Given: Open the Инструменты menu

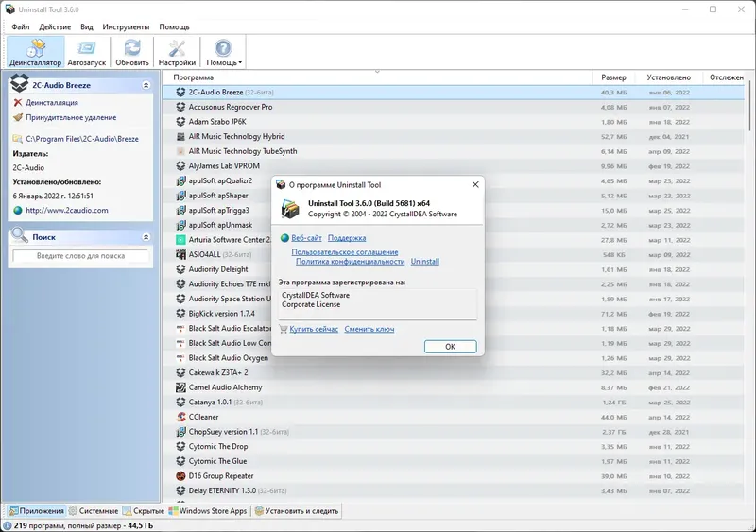Looking at the screenshot, I should [126, 27].
